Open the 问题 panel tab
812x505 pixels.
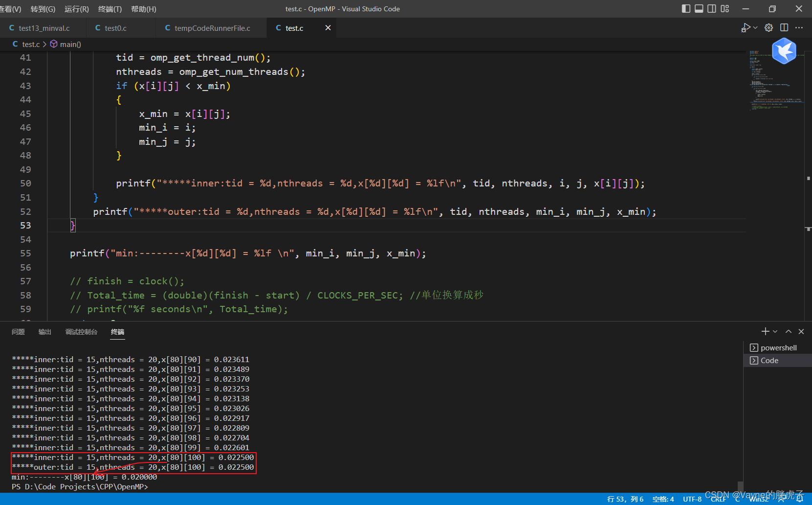[x=18, y=332]
